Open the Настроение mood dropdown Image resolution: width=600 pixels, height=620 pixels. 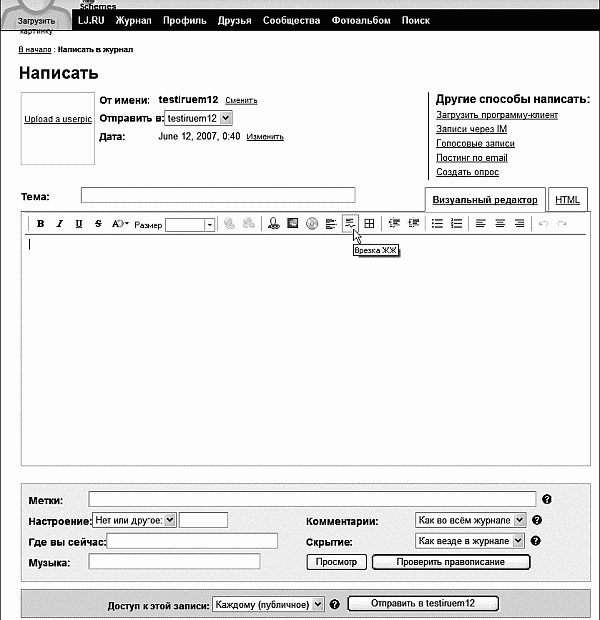pos(134,520)
